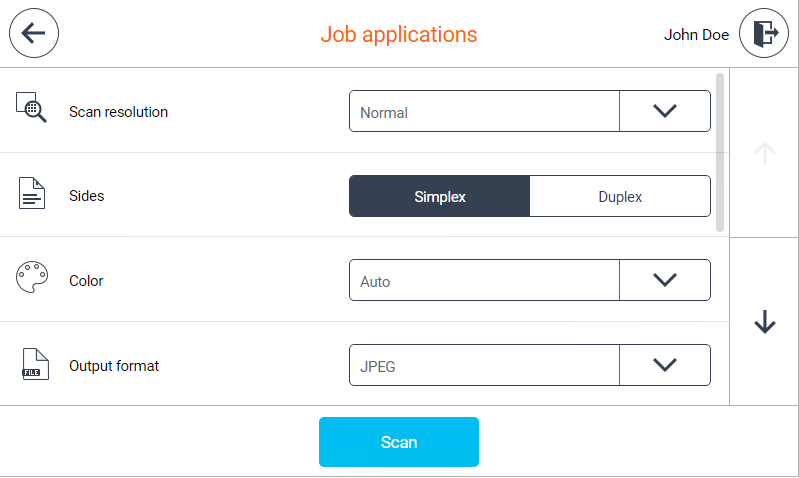Expand the Output format dropdown arrow
This screenshot has height=478, width=799.
pos(665,365)
